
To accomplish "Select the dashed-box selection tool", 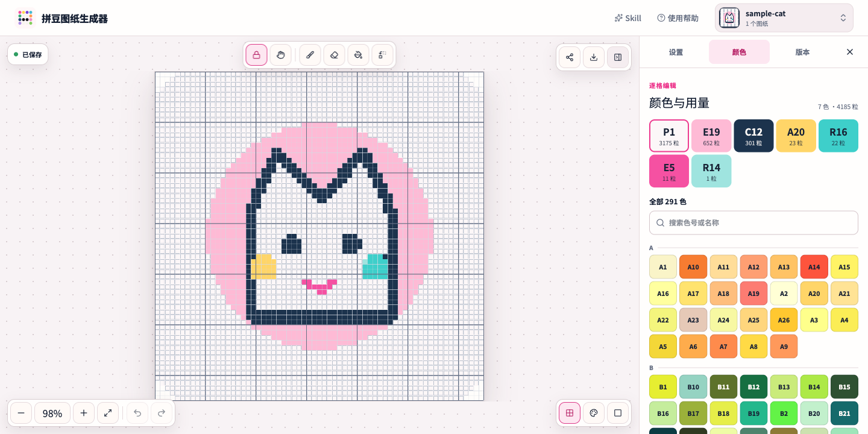I will [x=382, y=55].
